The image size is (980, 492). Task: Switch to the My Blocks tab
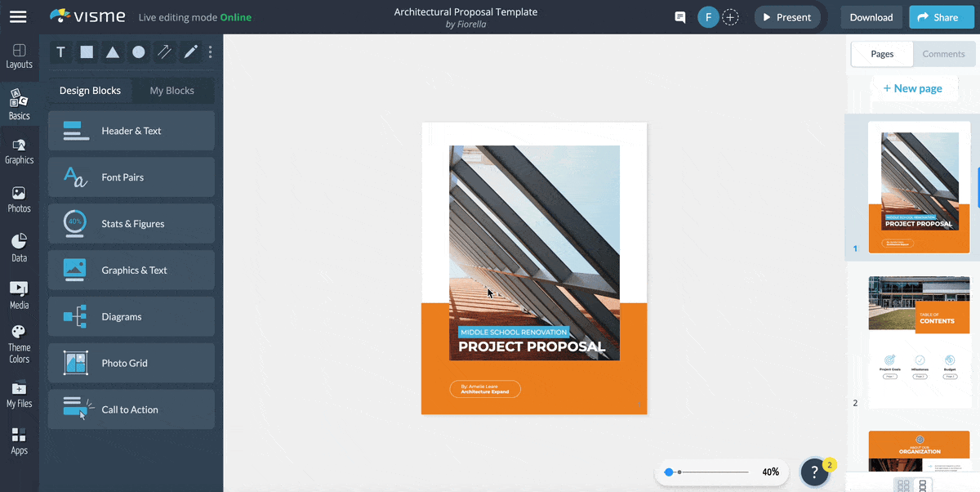pyautogui.click(x=172, y=91)
